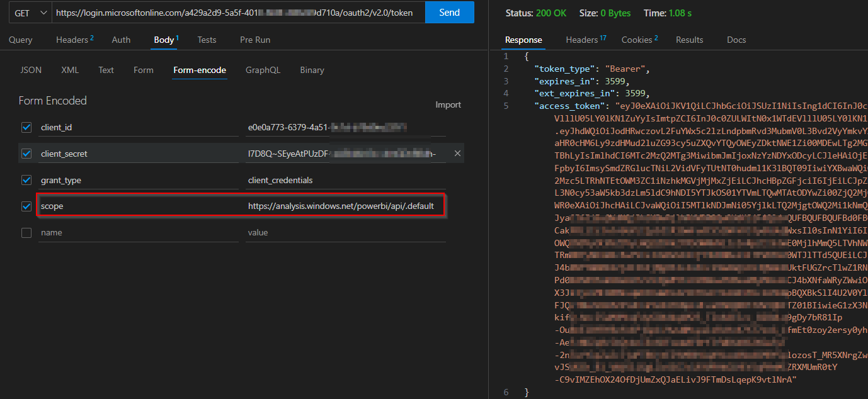Remove the client_secret row with X

pos(457,154)
